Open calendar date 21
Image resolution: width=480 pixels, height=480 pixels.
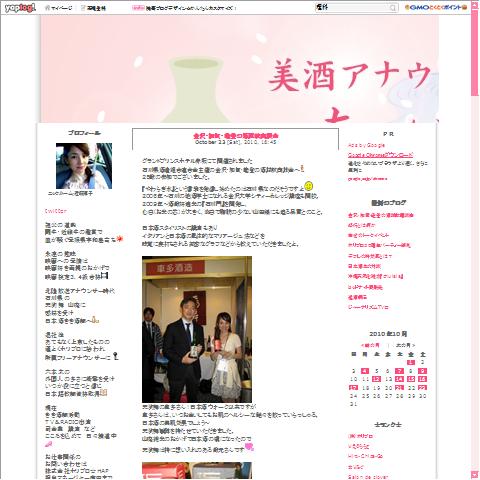[x=399, y=388]
